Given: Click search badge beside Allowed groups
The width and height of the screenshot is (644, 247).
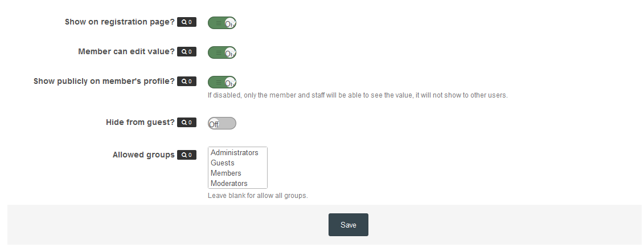Looking at the screenshot, I should coord(187,155).
